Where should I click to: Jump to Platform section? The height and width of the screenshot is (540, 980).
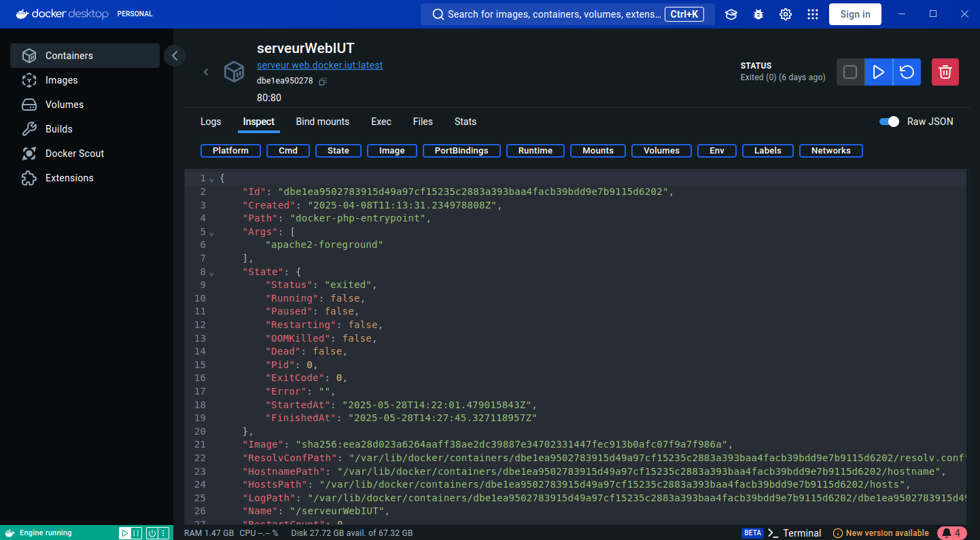click(230, 151)
